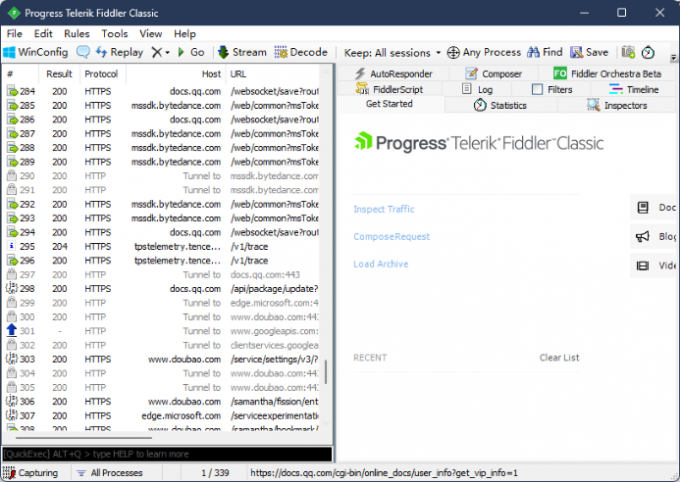
Task: Select the Get Started tab
Action: (389, 104)
